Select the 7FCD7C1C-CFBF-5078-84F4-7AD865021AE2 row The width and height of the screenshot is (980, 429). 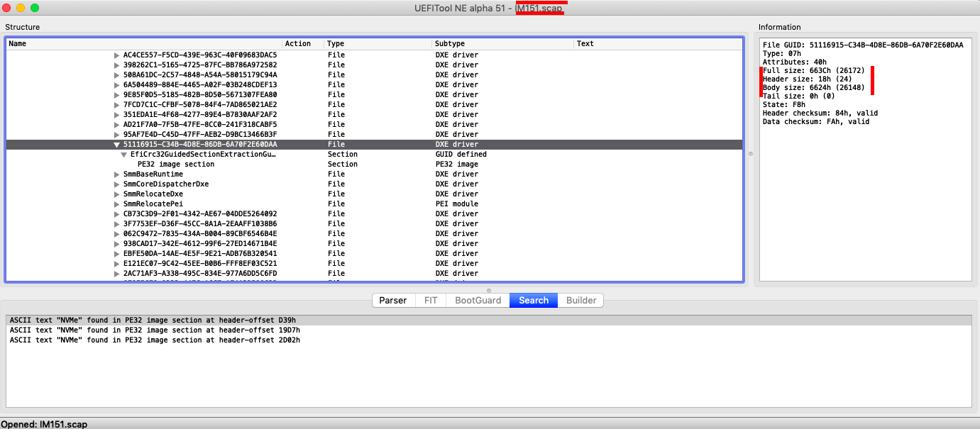374,104
